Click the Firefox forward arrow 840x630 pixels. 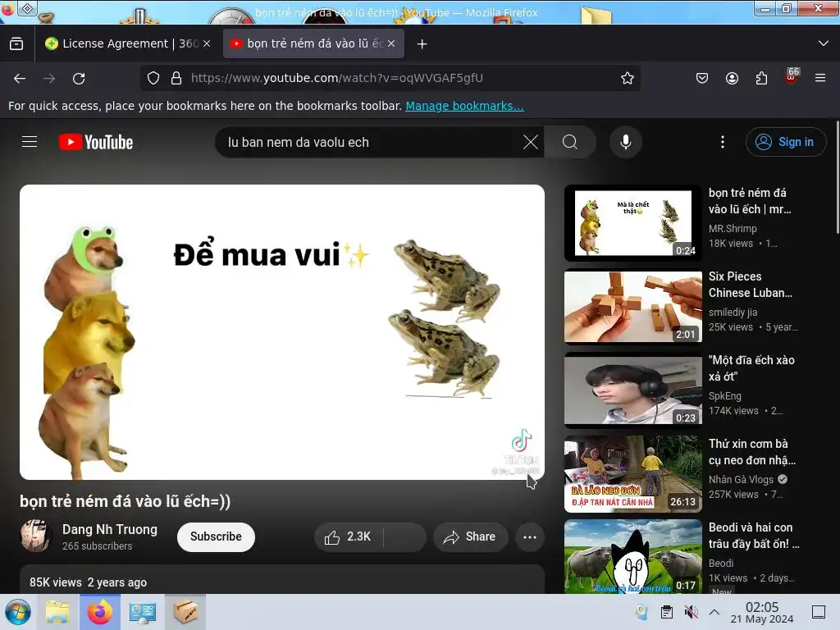pos(49,78)
